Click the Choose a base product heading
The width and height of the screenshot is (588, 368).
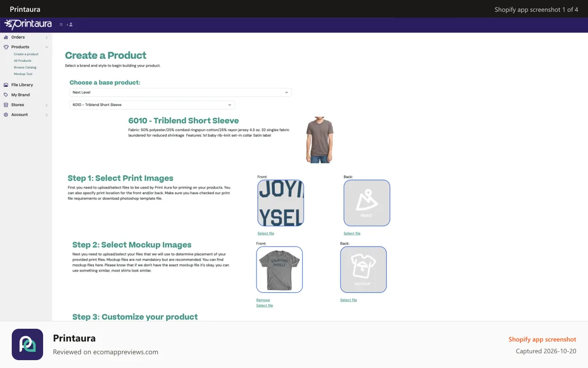[x=105, y=82]
